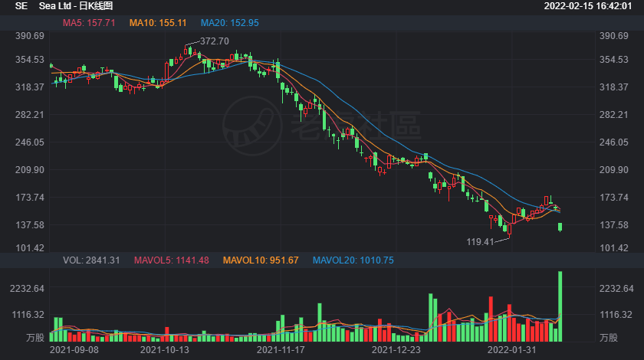
Task: Select the MAVOL20: 1010.75 label
Action: click(x=353, y=260)
